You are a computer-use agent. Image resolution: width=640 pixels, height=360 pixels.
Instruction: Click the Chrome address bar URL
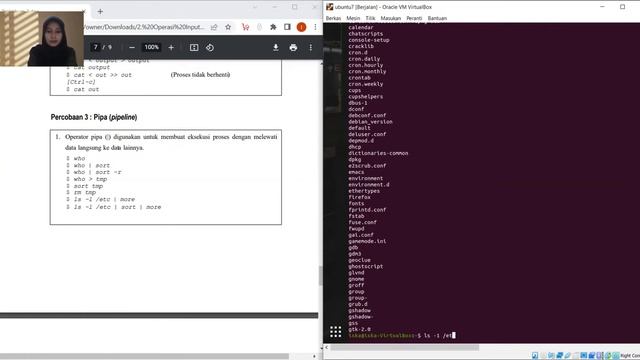click(144, 27)
